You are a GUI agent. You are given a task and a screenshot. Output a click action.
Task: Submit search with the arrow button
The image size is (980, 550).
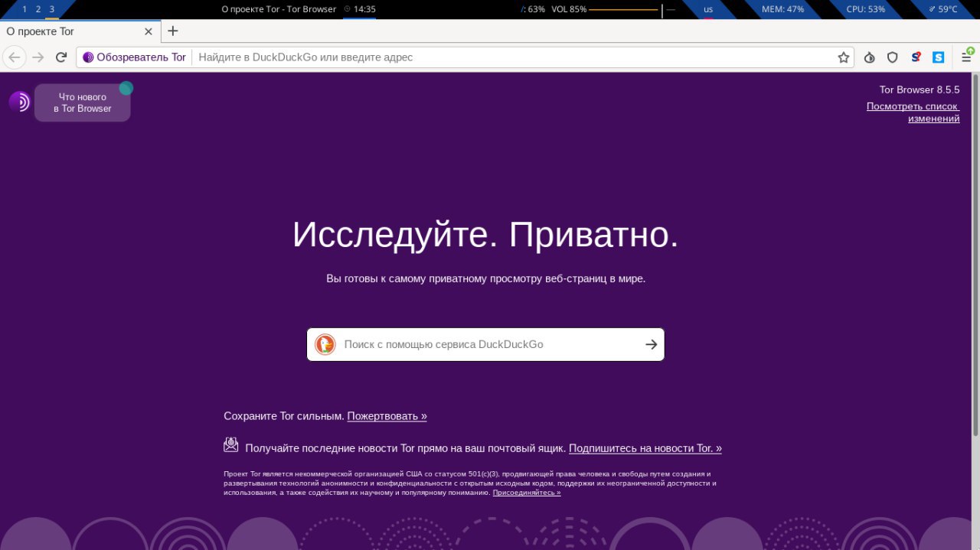point(651,344)
